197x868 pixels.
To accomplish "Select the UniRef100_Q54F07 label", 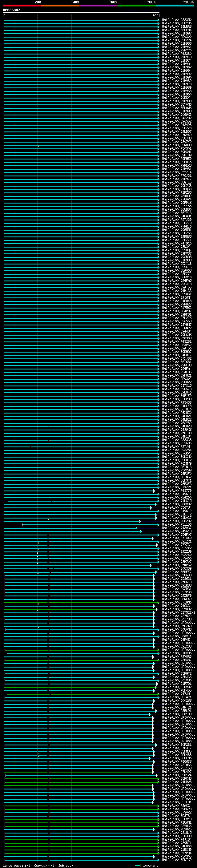I will click(x=177, y=535).
